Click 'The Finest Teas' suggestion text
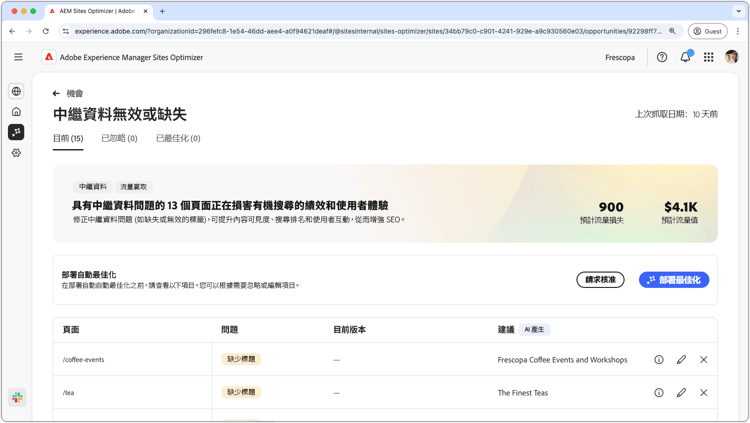 click(x=523, y=393)
